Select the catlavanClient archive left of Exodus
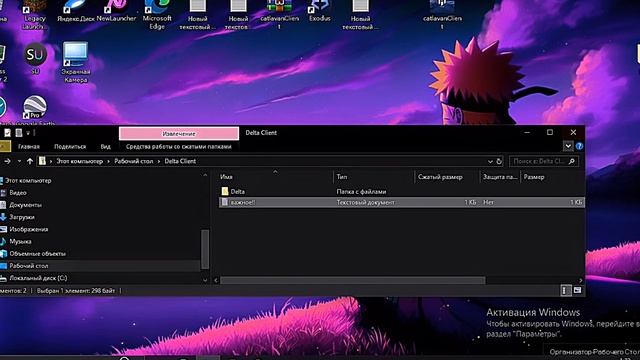This screenshot has width=640, height=360. [280, 15]
